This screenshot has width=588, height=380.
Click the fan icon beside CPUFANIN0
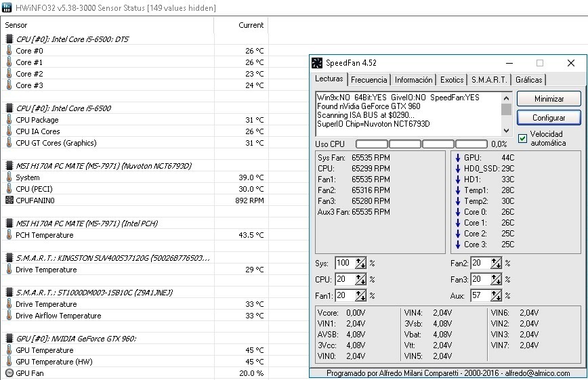[x=9, y=200]
